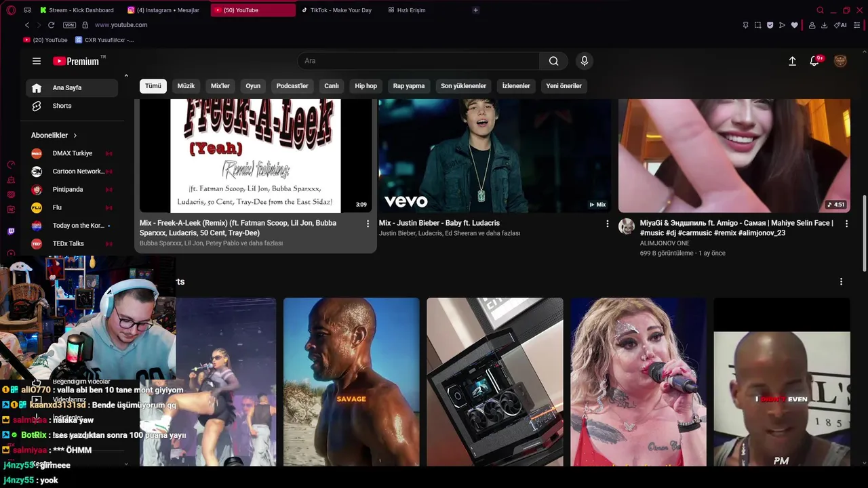Open the GX Cleaner icon in the Opera sidebar
The width and height of the screenshot is (868, 488).
[x=11, y=180]
